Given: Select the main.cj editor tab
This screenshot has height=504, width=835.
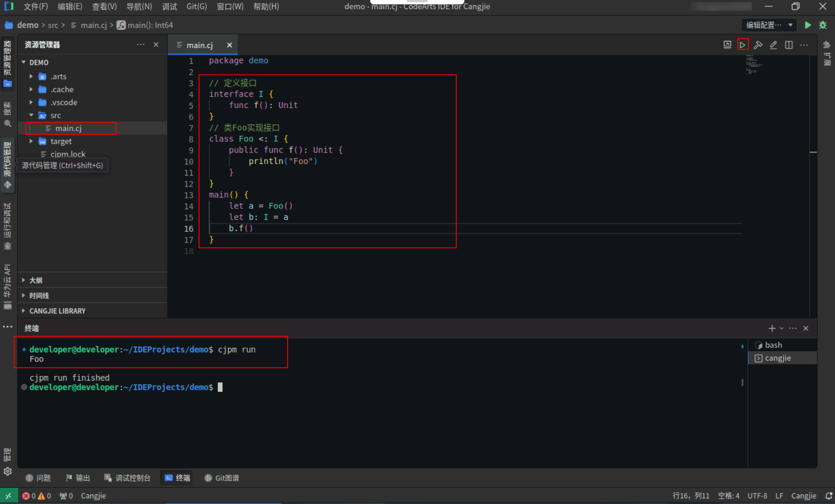Looking at the screenshot, I should coord(200,45).
